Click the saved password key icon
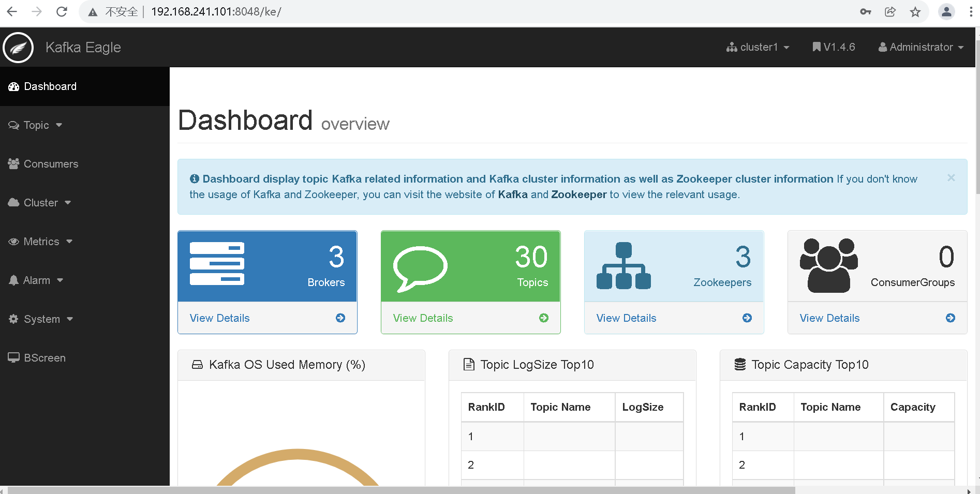The height and width of the screenshot is (494, 980). pyautogui.click(x=866, y=12)
